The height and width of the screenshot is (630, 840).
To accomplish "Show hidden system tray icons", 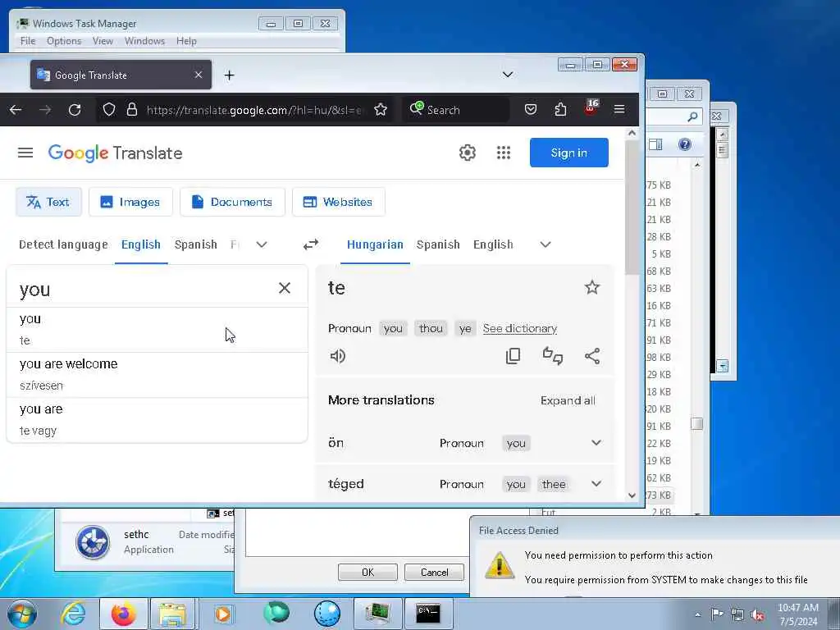I will click(x=697, y=614).
